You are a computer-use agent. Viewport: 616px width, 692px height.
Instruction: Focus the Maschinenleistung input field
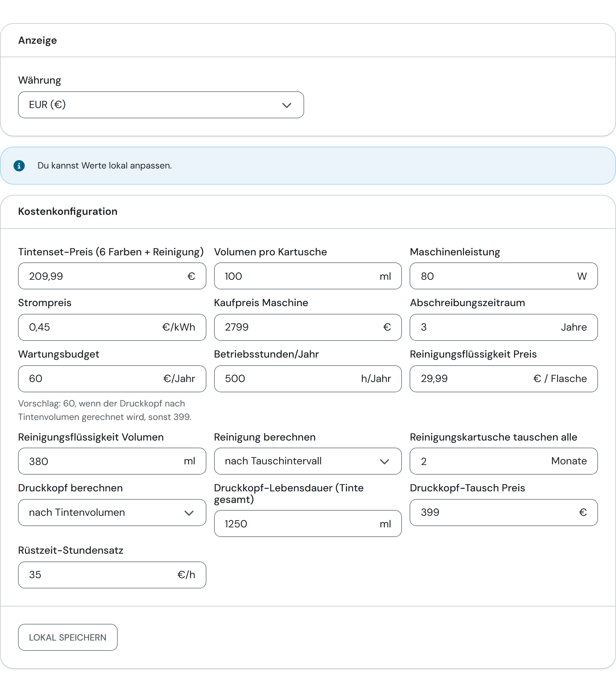(x=503, y=276)
